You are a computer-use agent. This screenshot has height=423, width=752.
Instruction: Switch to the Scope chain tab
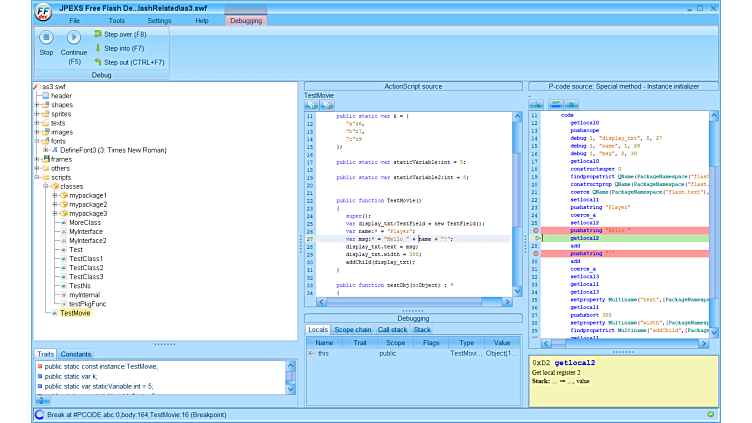click(352, 329)
